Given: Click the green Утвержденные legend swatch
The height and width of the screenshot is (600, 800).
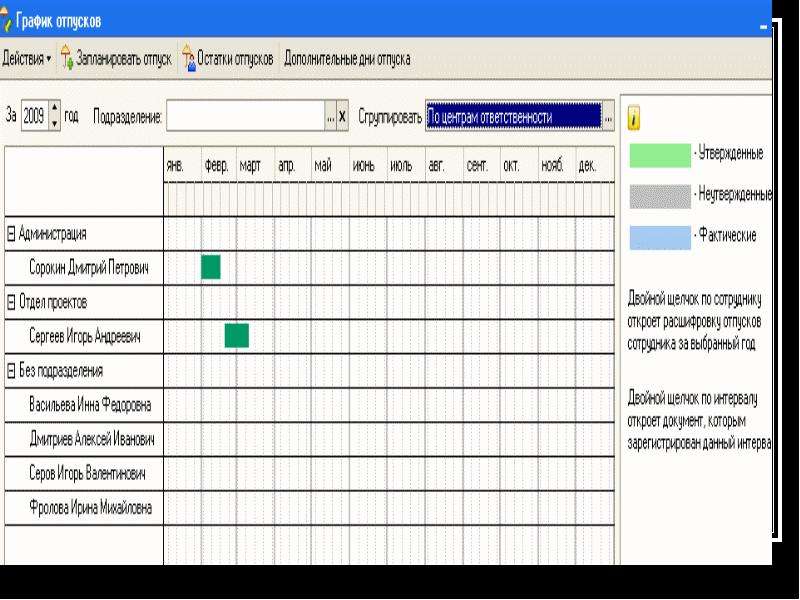Looking at the screenshot, I should [660, 156].
